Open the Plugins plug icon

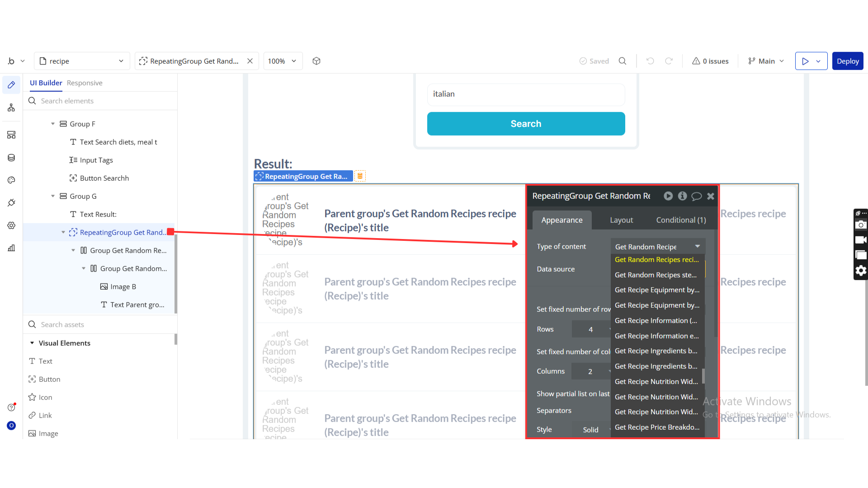tap(11, 203)
